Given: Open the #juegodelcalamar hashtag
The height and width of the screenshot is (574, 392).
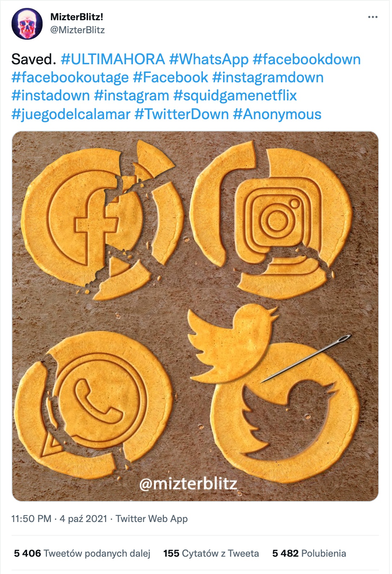Looking at the screenshot, I should (71, 114).
